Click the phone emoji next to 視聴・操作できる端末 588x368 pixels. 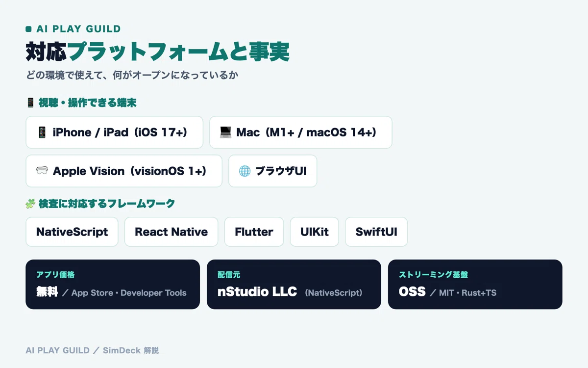[30, 103]
